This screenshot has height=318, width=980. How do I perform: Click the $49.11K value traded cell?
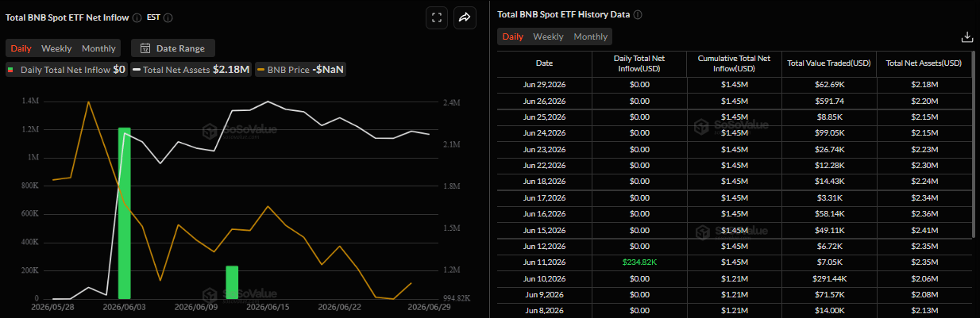pos(828,230)
